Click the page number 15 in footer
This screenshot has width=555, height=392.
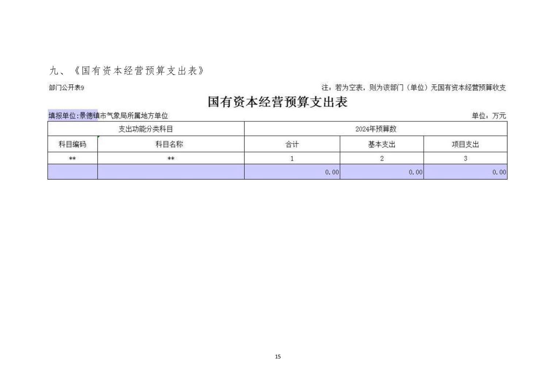[277, 357]
